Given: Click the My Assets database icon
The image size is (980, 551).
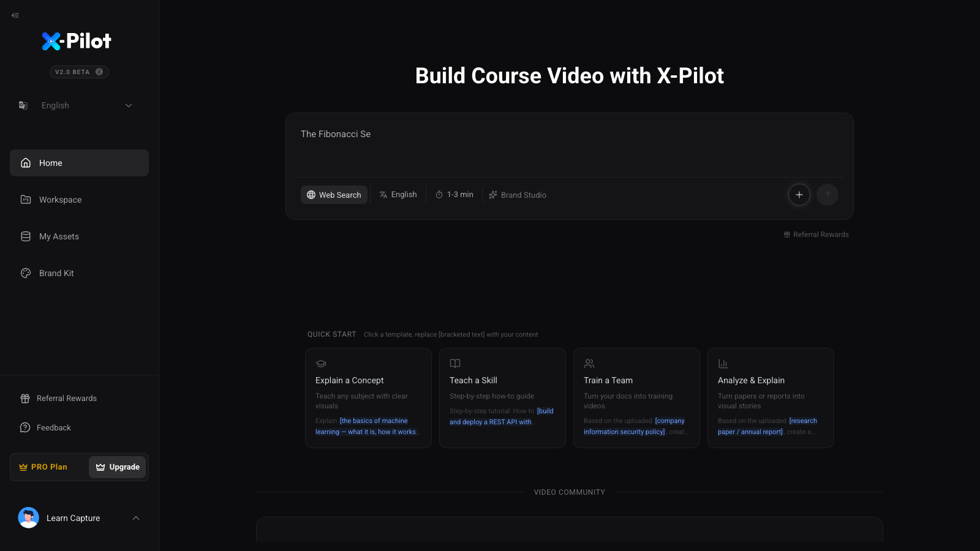Looking at the screenshot, I should click(26, 236).
